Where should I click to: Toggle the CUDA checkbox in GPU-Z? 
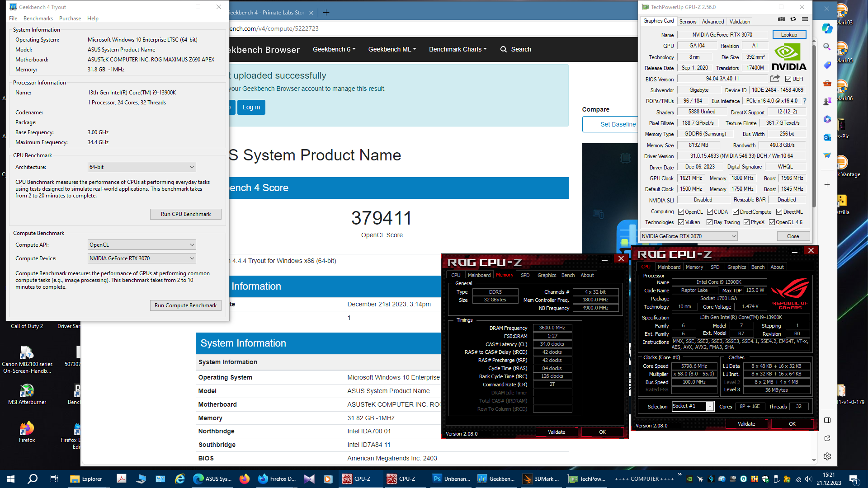click(x=710, y=212)
